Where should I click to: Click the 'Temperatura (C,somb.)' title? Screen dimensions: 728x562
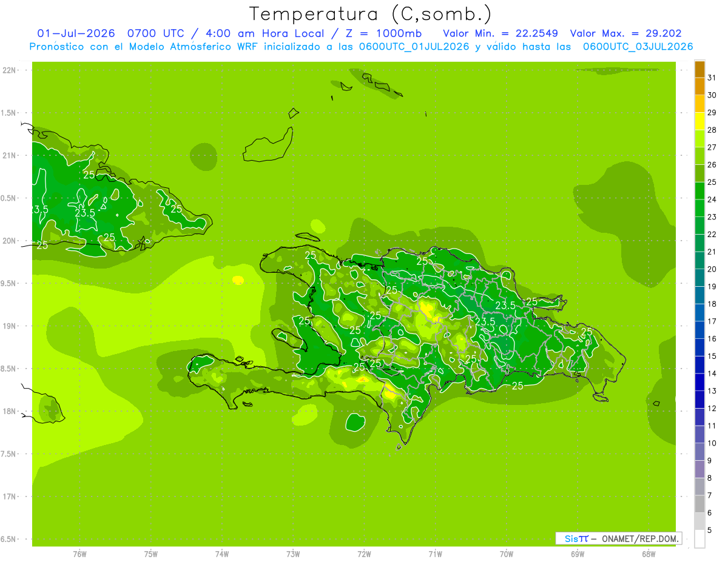tap(371, 14)
